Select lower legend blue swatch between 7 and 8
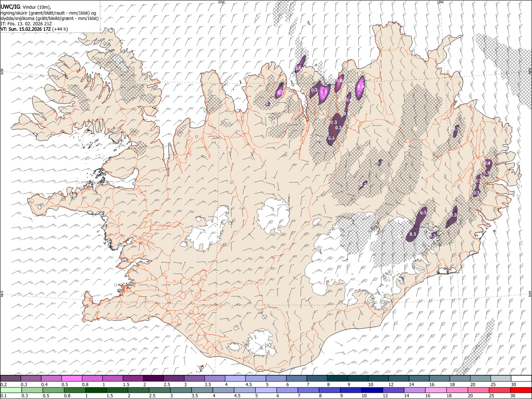 coord(308,390)
